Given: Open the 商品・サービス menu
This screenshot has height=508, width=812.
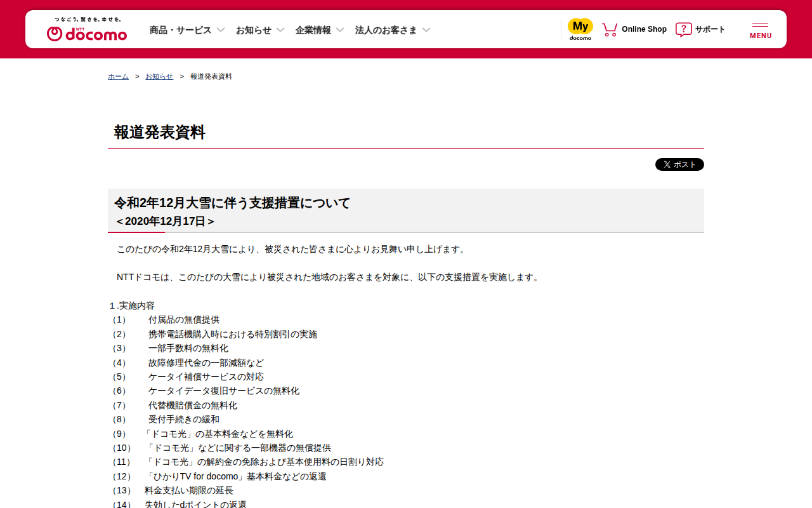Looking at the screenshot, I should pyautogui.click(x=180, y=30).
